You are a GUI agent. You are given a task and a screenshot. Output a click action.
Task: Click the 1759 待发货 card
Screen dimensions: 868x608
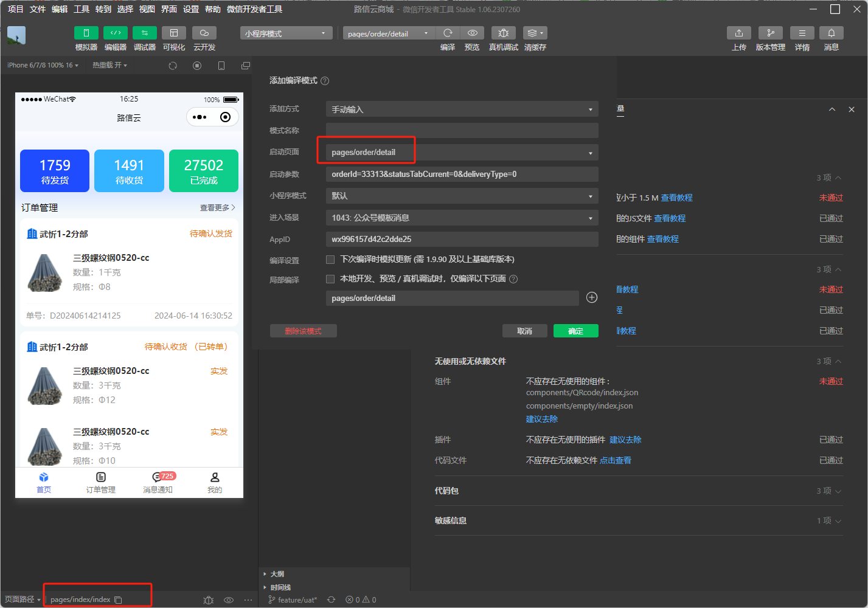[55, 171]
